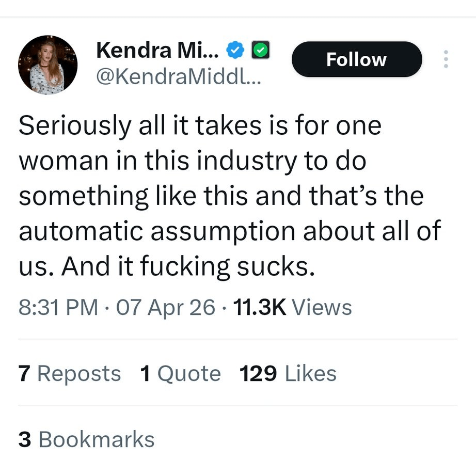
Task: Click the blue verified checkmark badge
Action: point(236,50)
